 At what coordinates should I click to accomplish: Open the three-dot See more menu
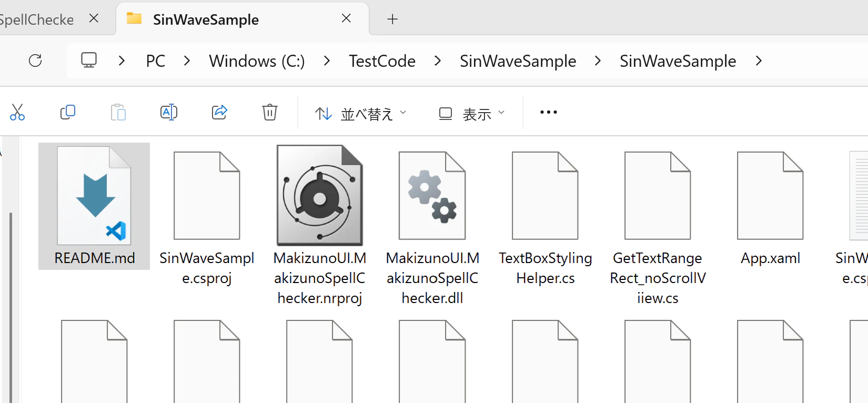click(x=549, y=112)
